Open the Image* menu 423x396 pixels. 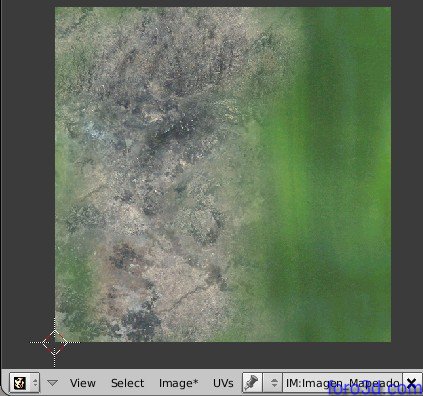pyautogui.click(x=178, y=383)
